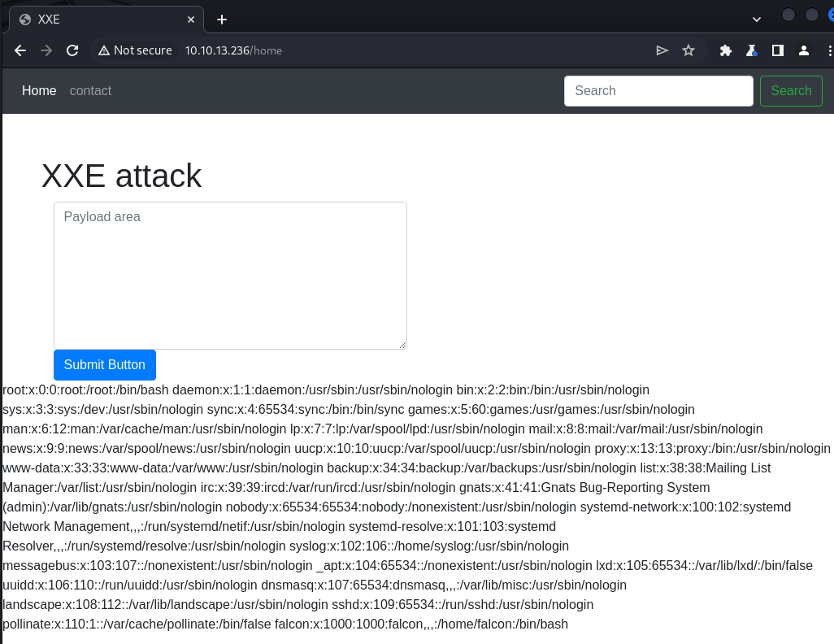Screen dimensions: 834x644
Task: Open the contact page link
Action: (90, 90)
